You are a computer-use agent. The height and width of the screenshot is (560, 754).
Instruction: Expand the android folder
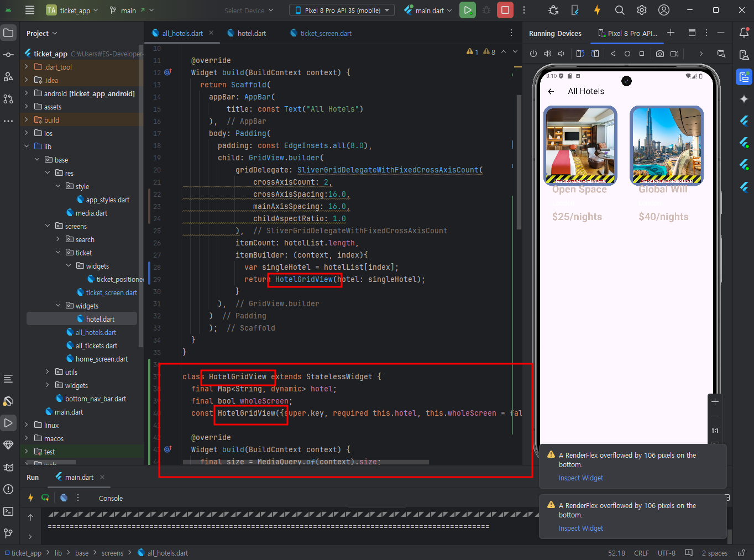point(27,93)
